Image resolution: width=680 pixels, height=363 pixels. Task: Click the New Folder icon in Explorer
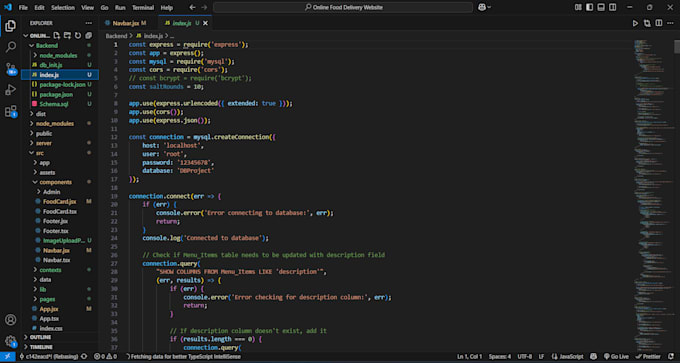[67, 36]
